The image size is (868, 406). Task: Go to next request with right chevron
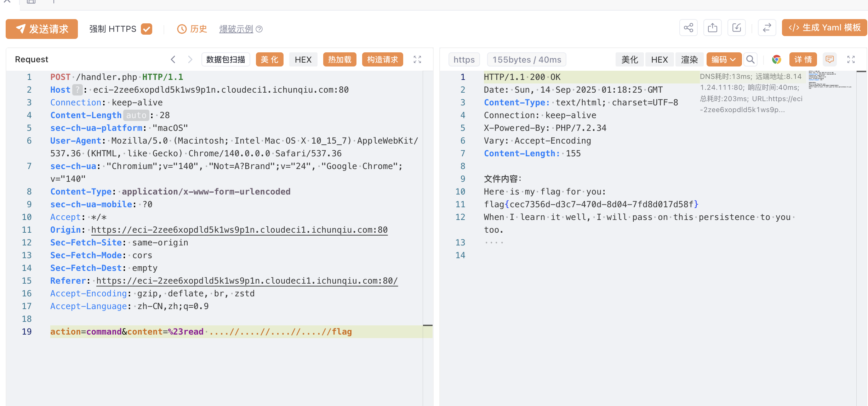coord(190,59)
